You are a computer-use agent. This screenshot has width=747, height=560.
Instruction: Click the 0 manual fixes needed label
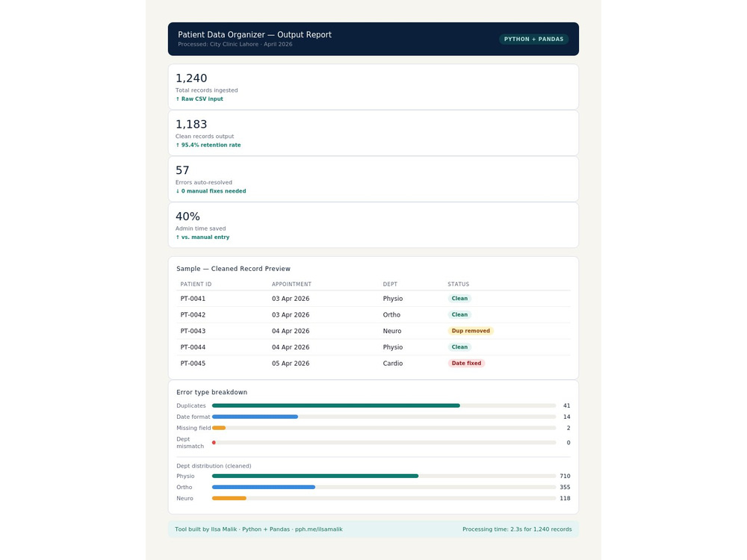211,191
